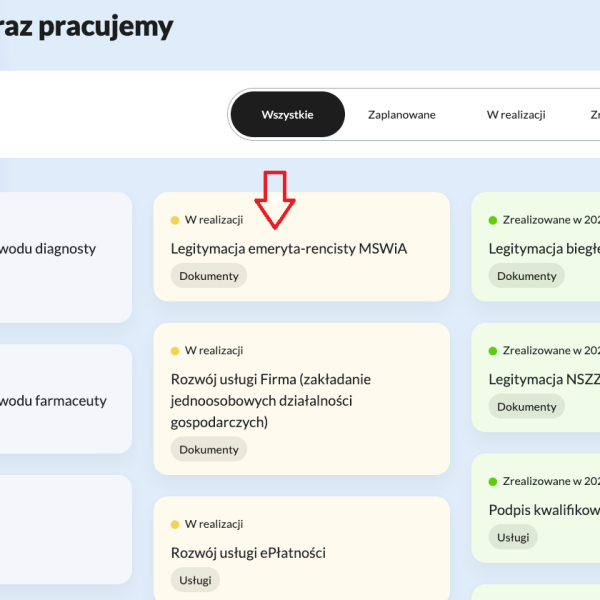Click the 'pracujemy' page heading
The image size is (600, 600).
pyautogui.click(x=106, y=28)
